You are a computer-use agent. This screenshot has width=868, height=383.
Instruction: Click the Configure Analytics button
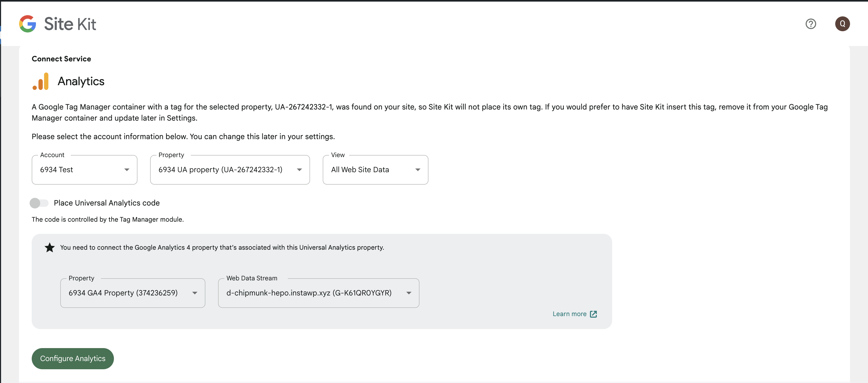[72, 358]
